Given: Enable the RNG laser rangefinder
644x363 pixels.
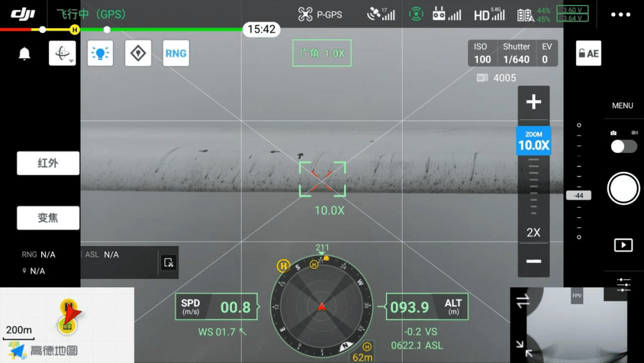Looking at the screenshot, I should coord(176,54).
